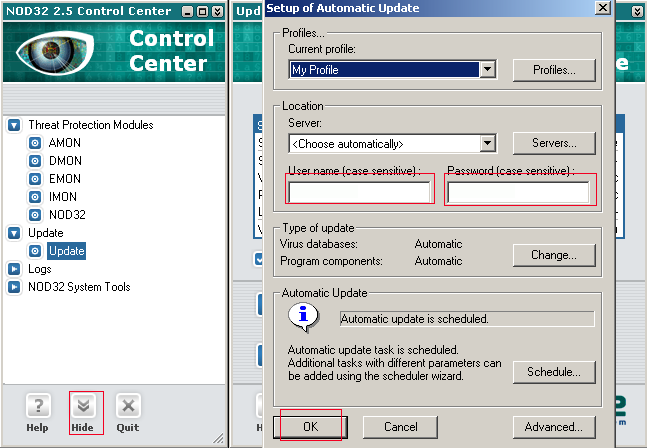
Task: Click the Profiles... button
Action: click(x=554, y=70)
